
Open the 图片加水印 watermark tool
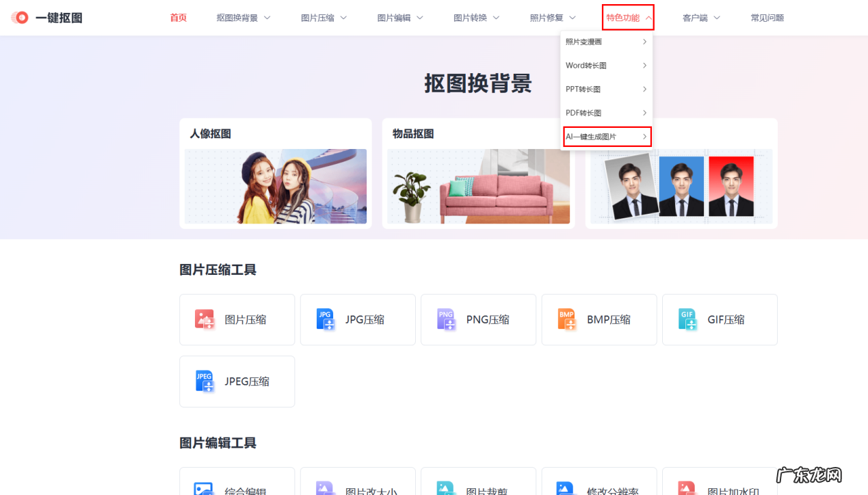[687, 487]
